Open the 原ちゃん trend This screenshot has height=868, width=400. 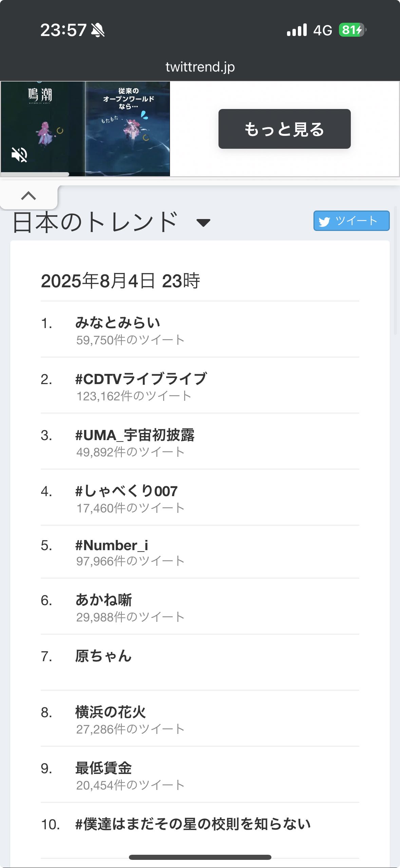coord(103,656)
